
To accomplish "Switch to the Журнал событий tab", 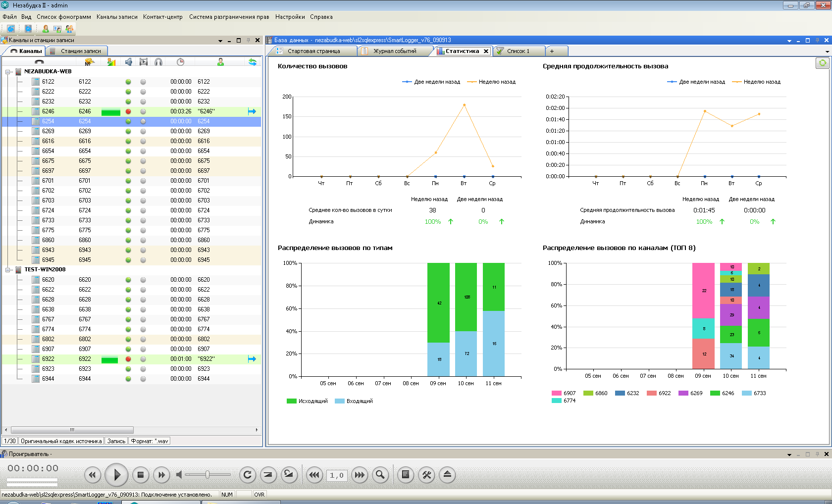I will click(395, 51).
